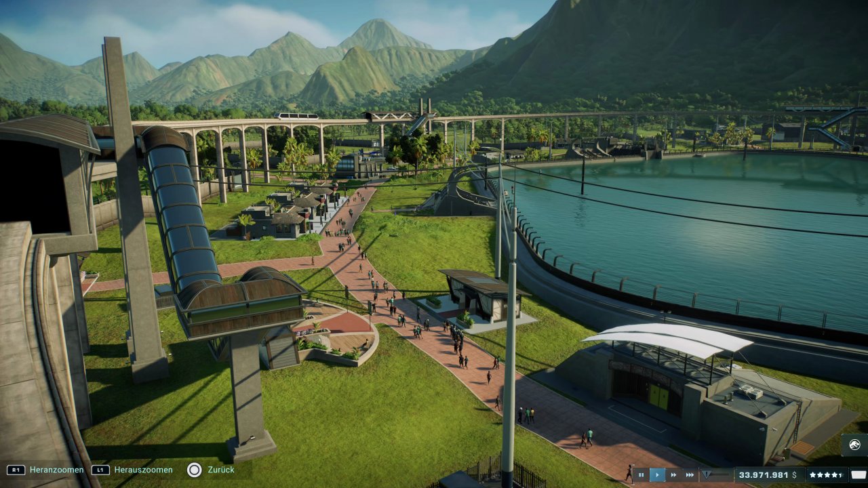Click the Zurück button
Screen dimensions: 868x488
(211, 470)
